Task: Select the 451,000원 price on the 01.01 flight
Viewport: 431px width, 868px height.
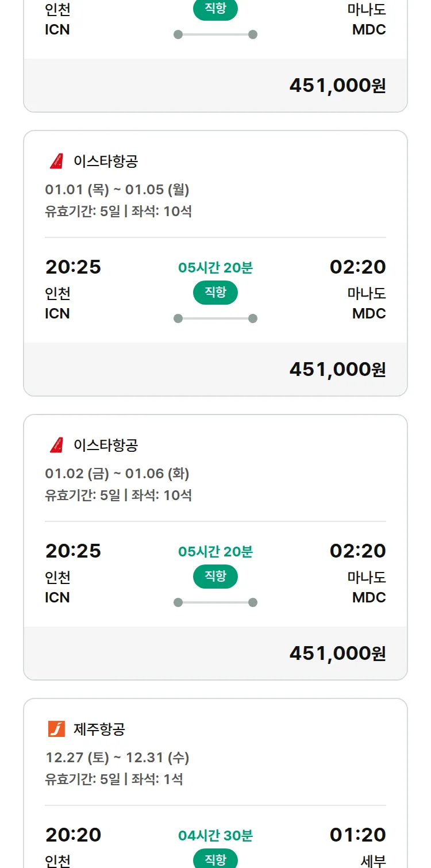Action: pyautogui.click(x=337, y=369)
